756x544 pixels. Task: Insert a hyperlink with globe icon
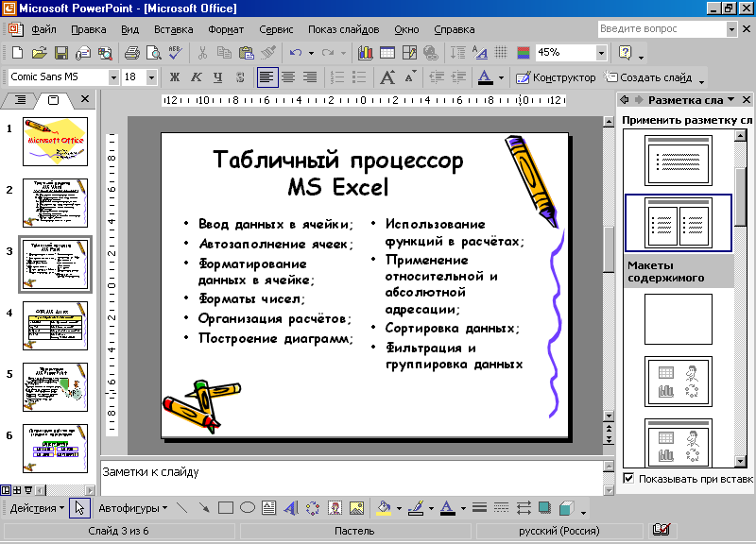coord(431,53)
